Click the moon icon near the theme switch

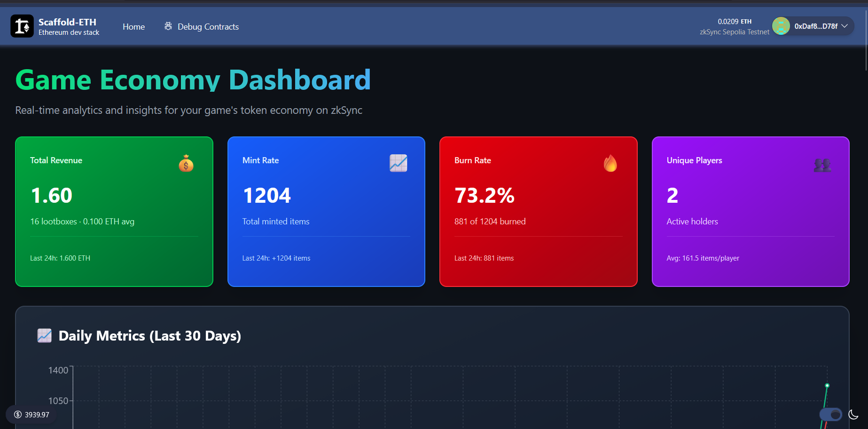coord(853,414)
